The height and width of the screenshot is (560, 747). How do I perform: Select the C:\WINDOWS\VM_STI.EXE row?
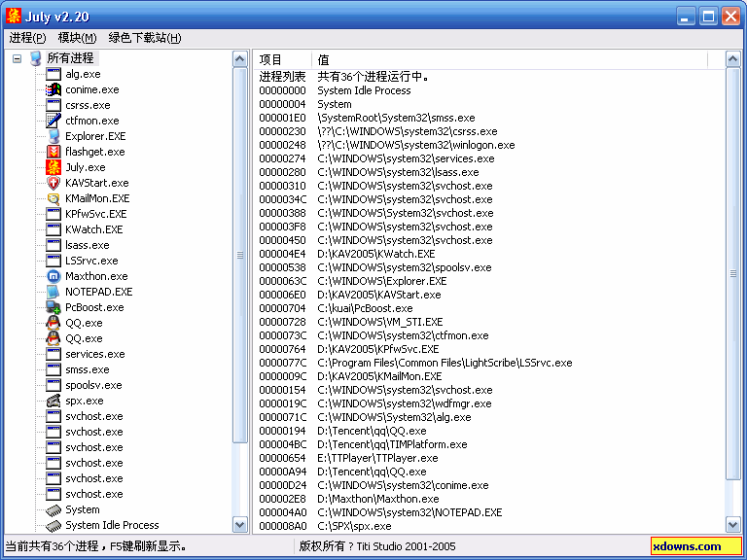coord(489,322)
